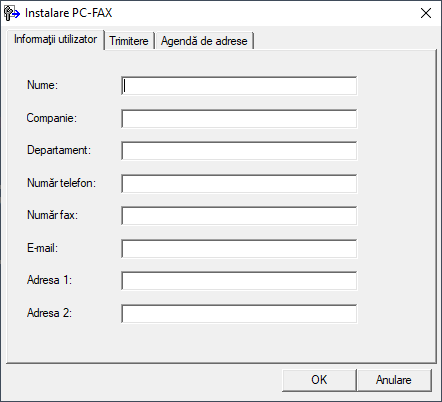Screen dimensions: 442x402
Task: Switch to the Agendă de adrese tab
Action: point(204,41)
